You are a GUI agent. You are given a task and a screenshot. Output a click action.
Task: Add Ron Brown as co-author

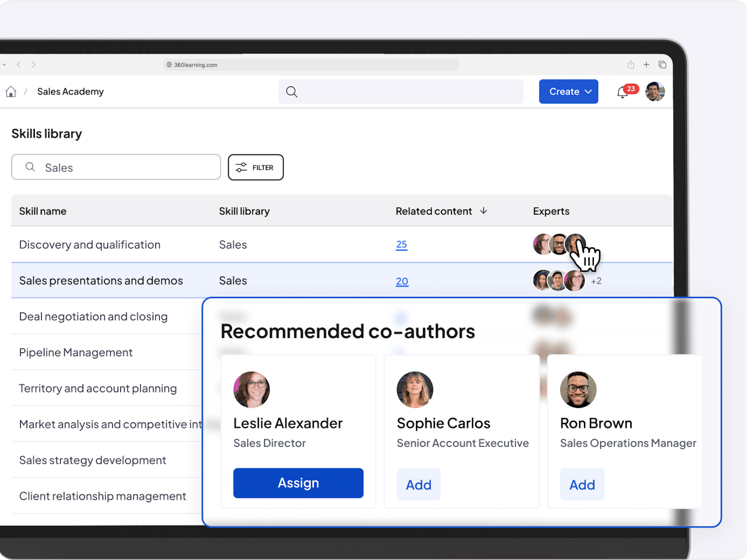(x=582, y=484)
